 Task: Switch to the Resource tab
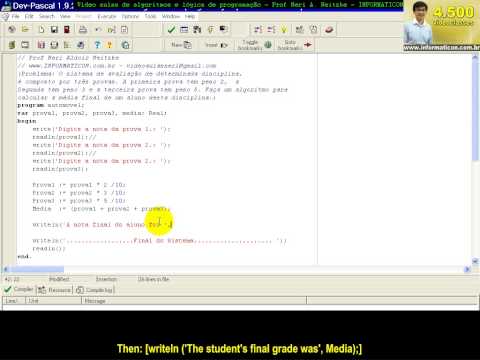click(x=54, y=290)
